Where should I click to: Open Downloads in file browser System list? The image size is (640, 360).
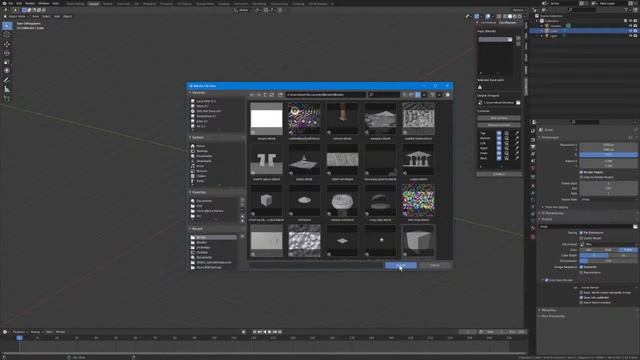(204, 161)
